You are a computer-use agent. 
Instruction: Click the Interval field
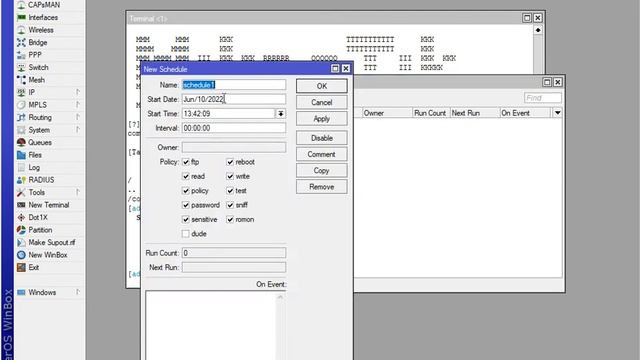tap(234, 128)
